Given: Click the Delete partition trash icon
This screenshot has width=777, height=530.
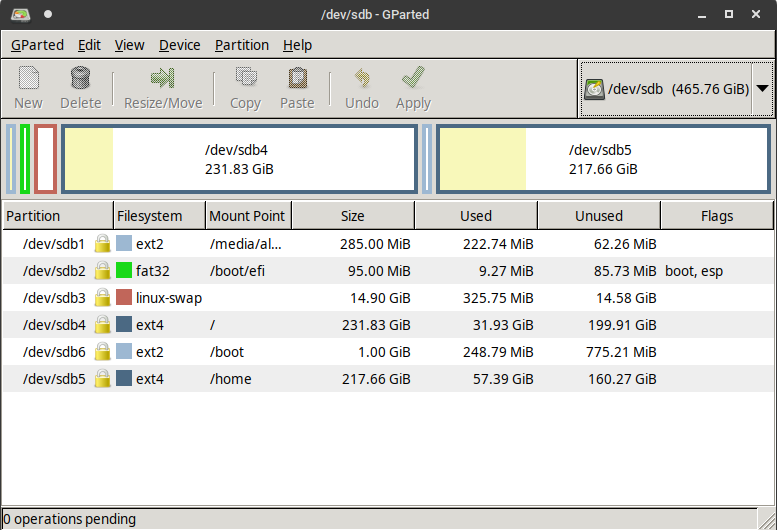Looking at the screenshot, I should point(80,78).
